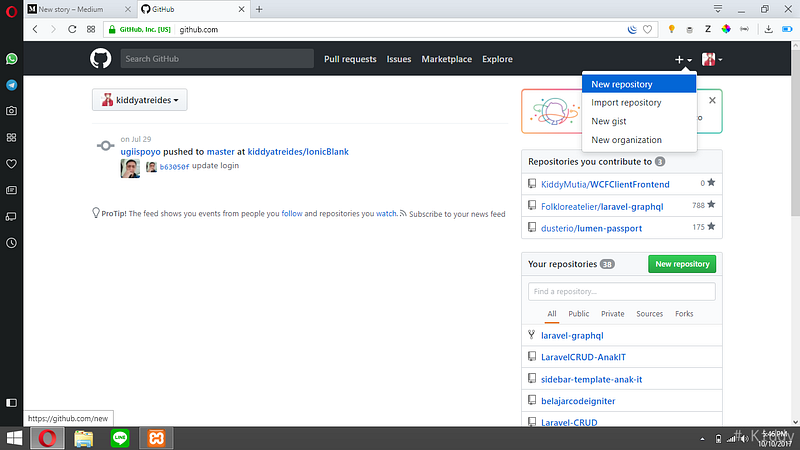The height and width of the screenshot is (450, 800).
Task: Open Marketplace in navigation
Action: tap(446, 59)
